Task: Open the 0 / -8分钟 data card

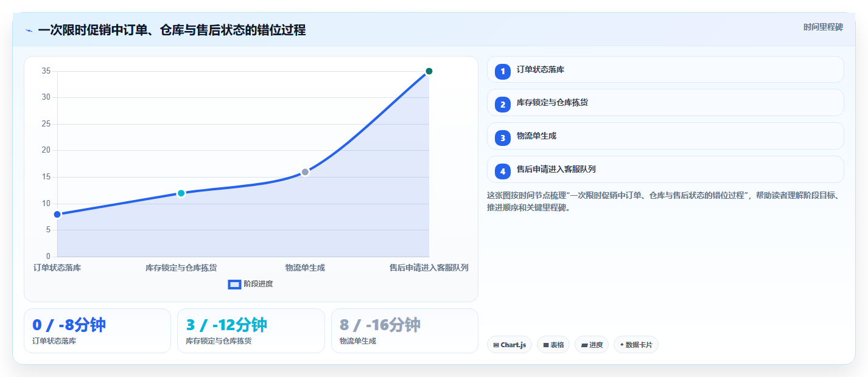Action: (97, 331)
